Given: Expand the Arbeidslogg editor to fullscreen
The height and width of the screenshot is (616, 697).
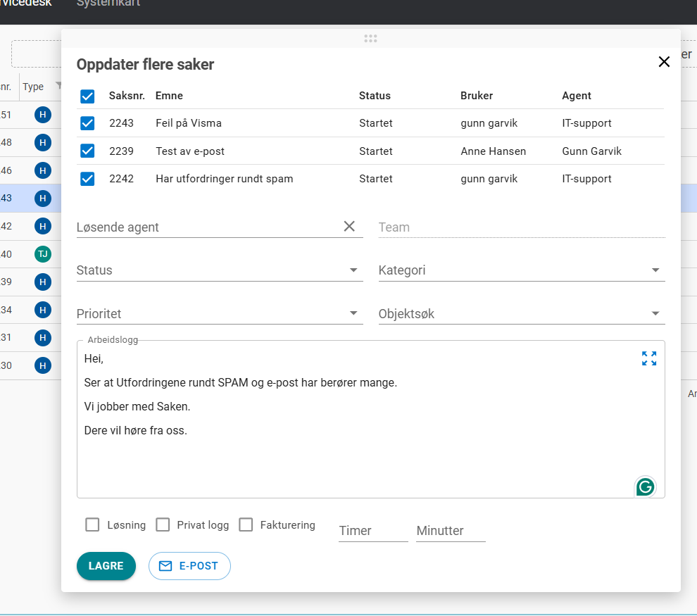Looking at the screenshot, I should pos(648,358).
